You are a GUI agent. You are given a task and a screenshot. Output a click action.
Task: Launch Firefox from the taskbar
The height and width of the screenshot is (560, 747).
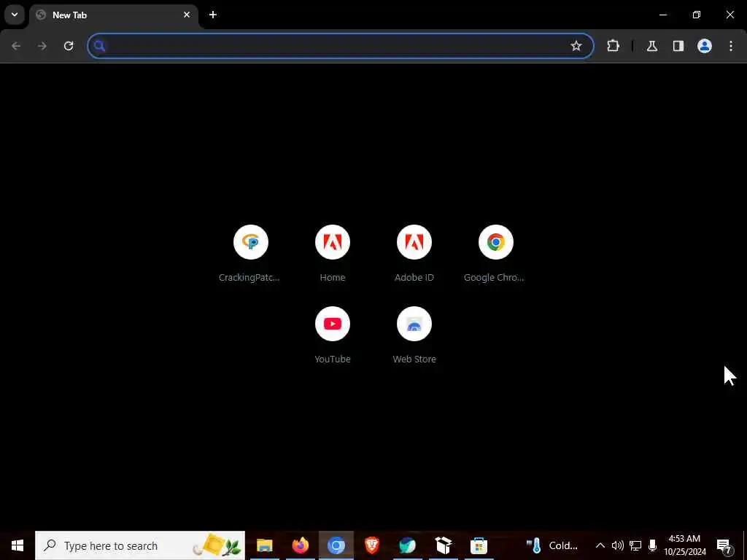[x=300, y=545]
